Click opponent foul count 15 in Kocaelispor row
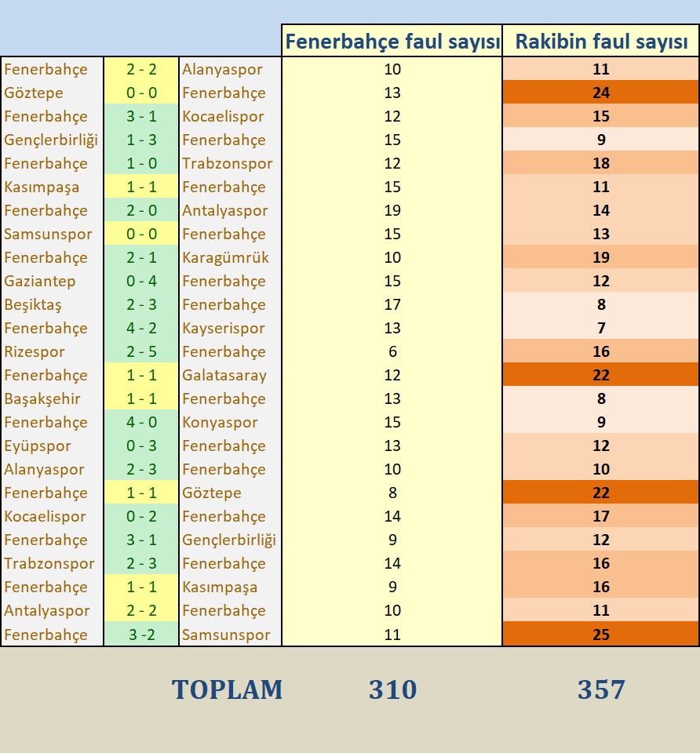700x753 pixels. pyautogui.click(x=601, y=116)
